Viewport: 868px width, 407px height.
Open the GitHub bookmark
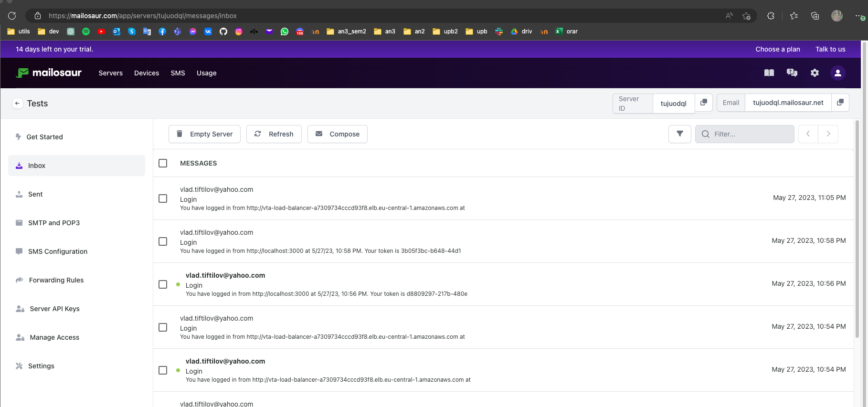tap(223, 31)
